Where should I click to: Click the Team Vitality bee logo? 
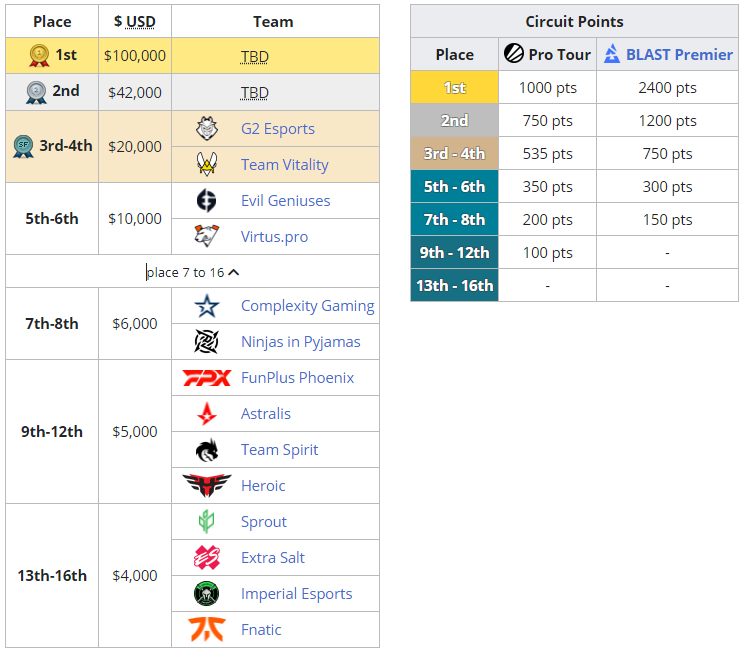tap(207, 165)
